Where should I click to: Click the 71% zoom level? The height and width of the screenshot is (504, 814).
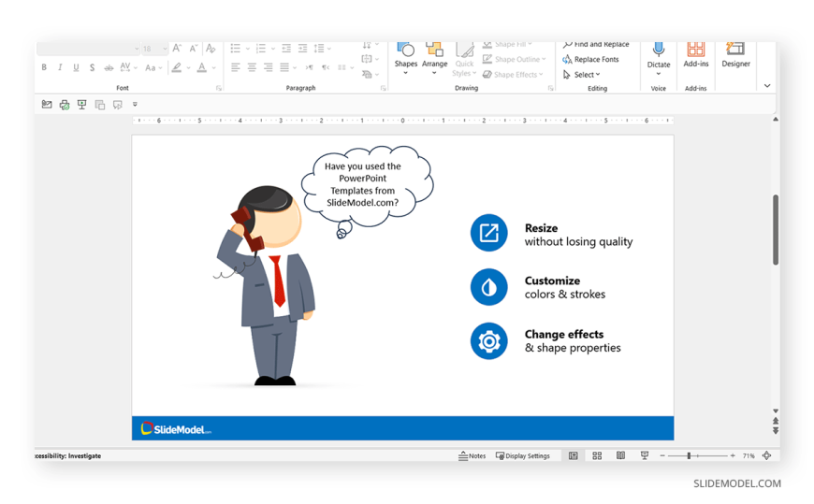point(749,455)
